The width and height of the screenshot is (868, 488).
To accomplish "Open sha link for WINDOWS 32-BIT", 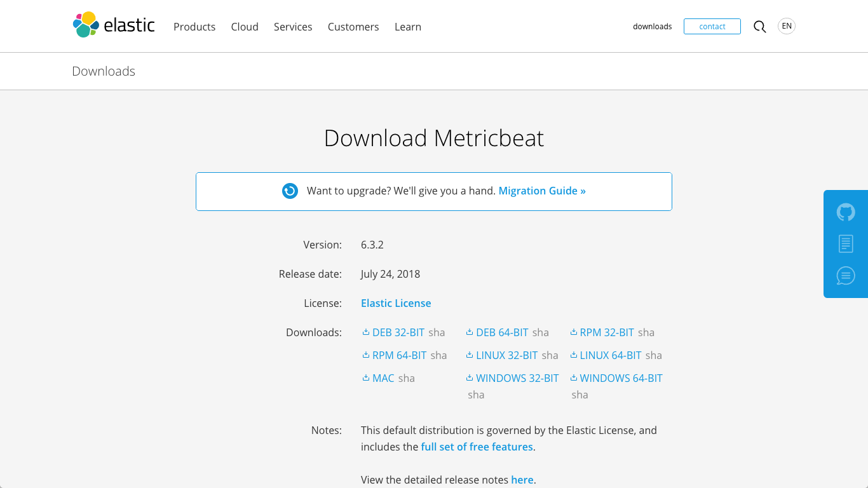I will pos(476,395).
